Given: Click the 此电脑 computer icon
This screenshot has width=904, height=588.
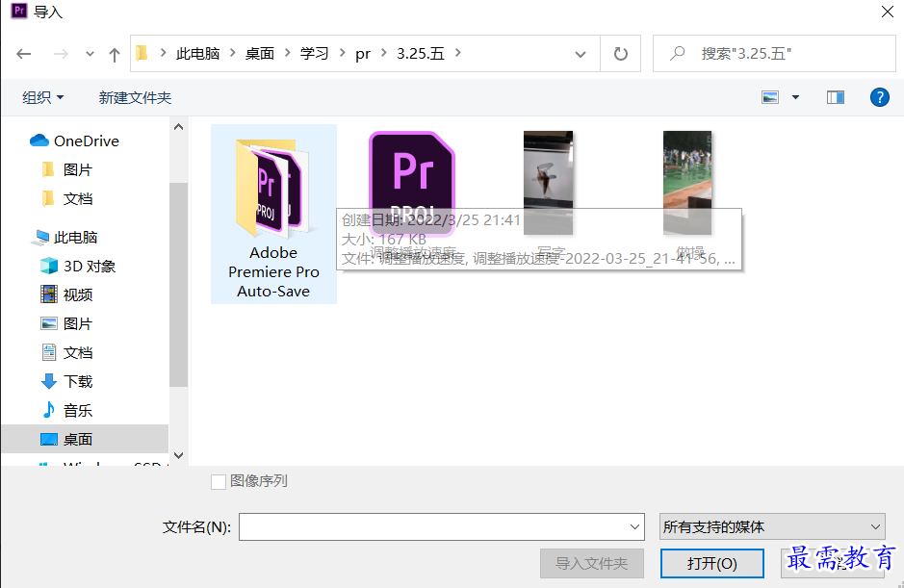Looking at the screenshot, I should tap(41, 237).
